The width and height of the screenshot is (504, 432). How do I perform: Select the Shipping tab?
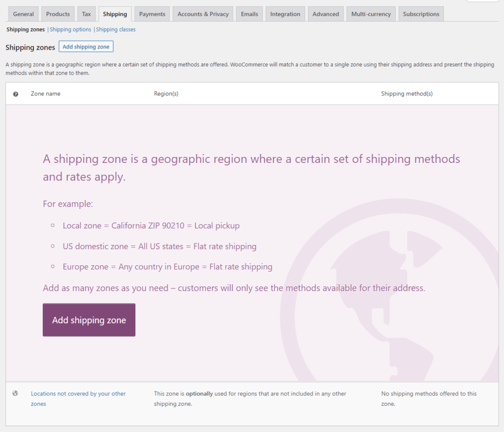coord(115,14)
